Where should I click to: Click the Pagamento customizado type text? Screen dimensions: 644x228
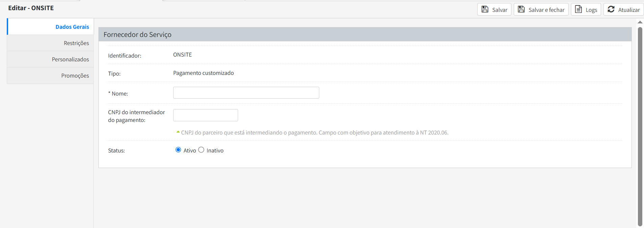click(x=203, y=73)
